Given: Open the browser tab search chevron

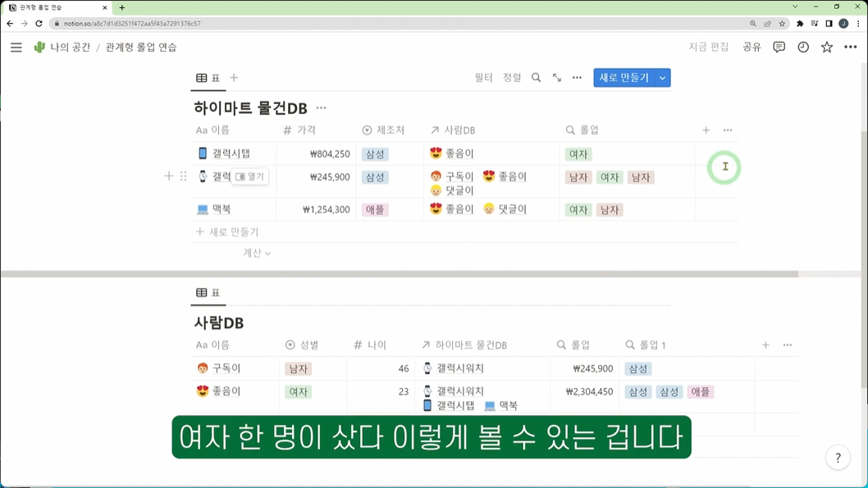Looking at the screenshot, I should 795,7.
